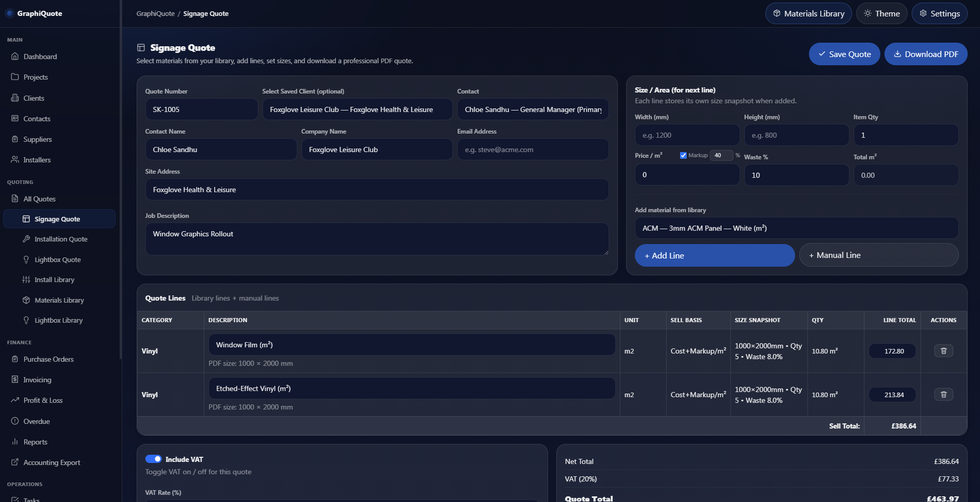Edit the 172.80 line total field
Viewport: 980px width, 502px height.
tap(892, 351)
